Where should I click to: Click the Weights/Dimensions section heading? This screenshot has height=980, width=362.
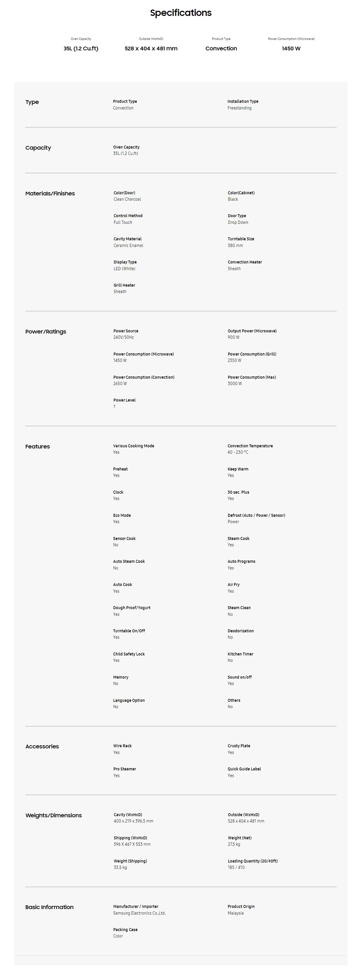click(x=53, y=815)
